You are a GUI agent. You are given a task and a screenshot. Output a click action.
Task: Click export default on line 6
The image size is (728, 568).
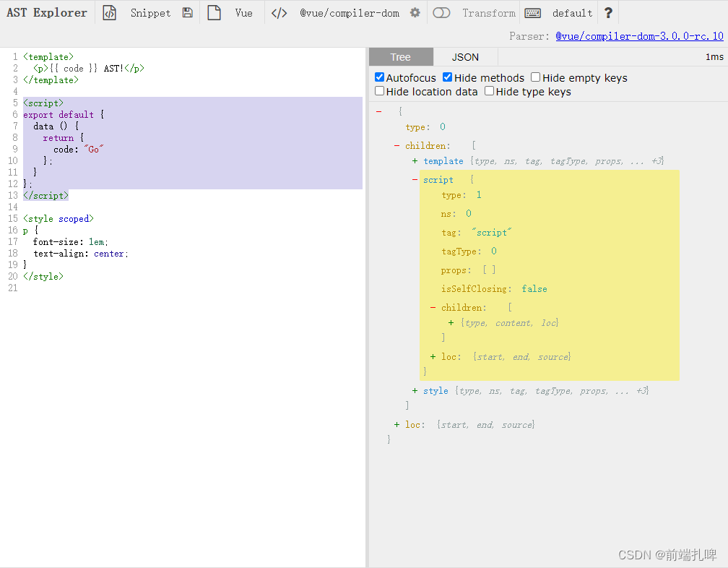[58, 115]
